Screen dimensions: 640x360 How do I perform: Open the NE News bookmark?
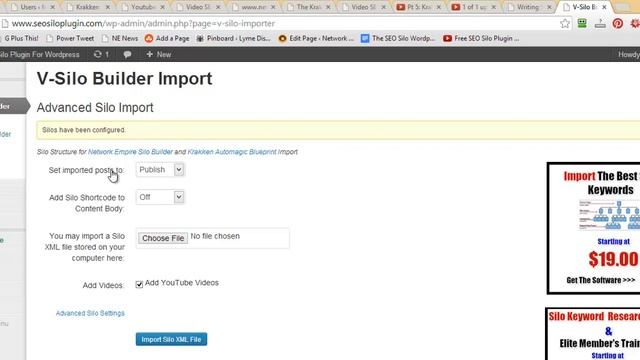click(120, 38)
